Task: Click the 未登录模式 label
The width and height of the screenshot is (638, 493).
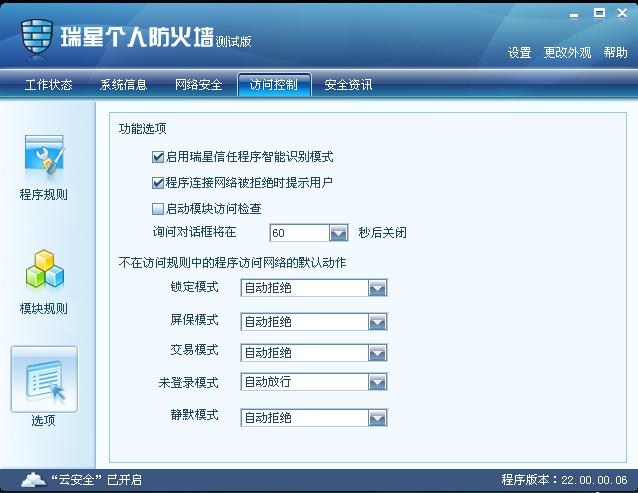Action: pyautogui.click(x=188, y=382)
